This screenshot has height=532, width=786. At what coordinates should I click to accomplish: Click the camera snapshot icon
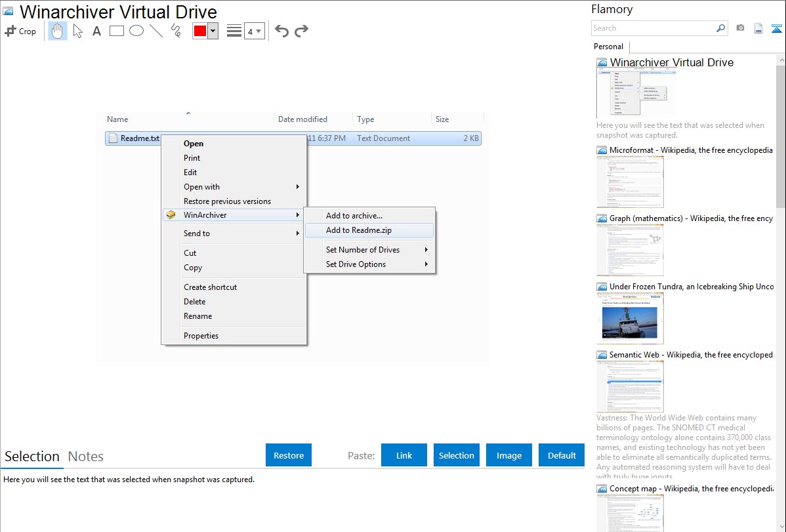(x=740, y=28)
